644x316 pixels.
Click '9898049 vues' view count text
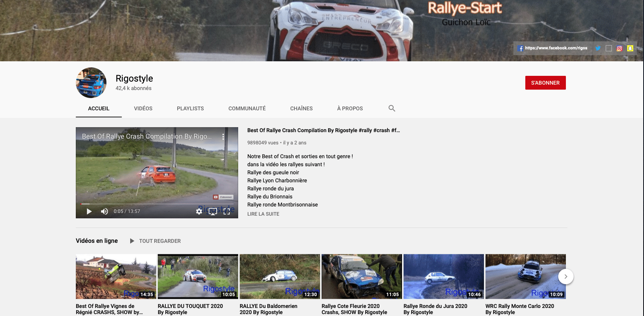tap(263, 143)
